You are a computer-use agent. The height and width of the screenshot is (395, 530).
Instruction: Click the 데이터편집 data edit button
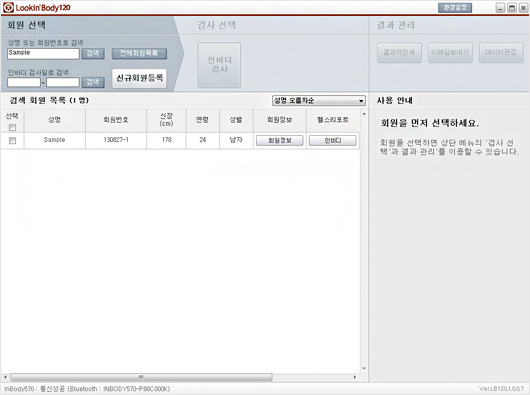(501, 52)
